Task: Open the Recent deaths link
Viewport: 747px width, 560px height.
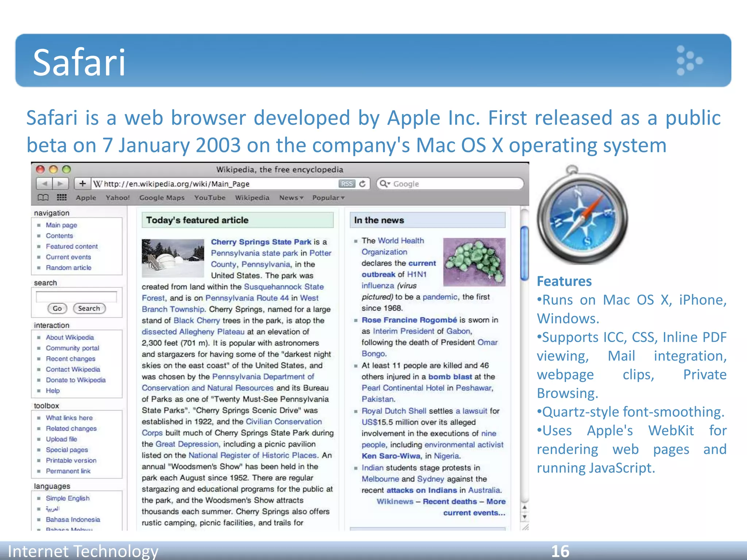Action: (450, 501)
